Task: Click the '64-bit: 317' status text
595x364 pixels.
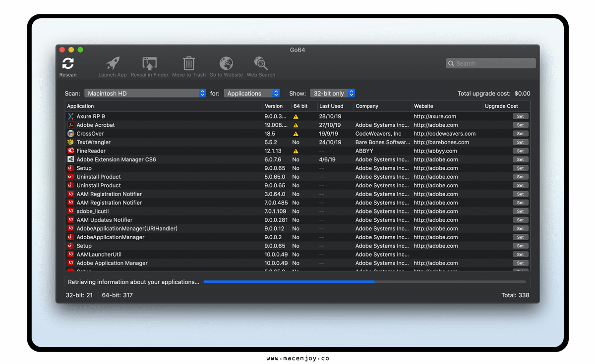Action: coord(118,295)
